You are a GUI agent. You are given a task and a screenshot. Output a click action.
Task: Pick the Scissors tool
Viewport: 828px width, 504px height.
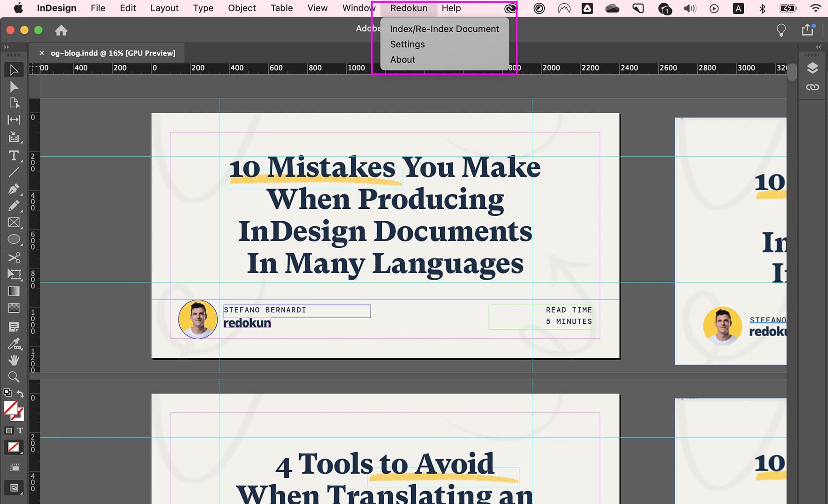(14, 258)
